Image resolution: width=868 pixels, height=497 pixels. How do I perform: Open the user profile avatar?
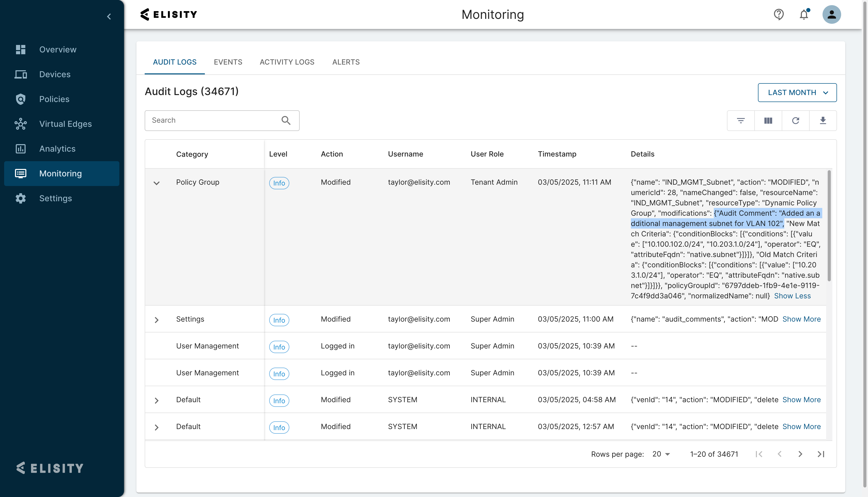coord(832,14)
